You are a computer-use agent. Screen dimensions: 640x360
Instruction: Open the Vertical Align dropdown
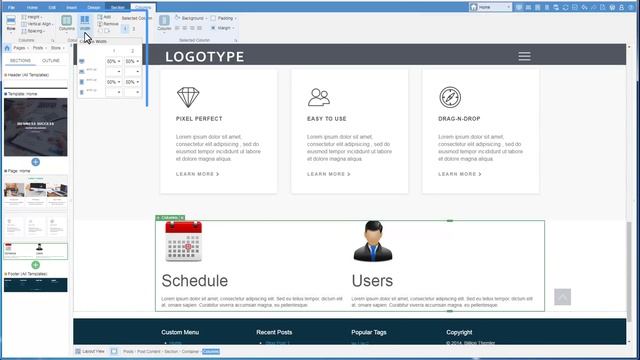coord(37,24)
